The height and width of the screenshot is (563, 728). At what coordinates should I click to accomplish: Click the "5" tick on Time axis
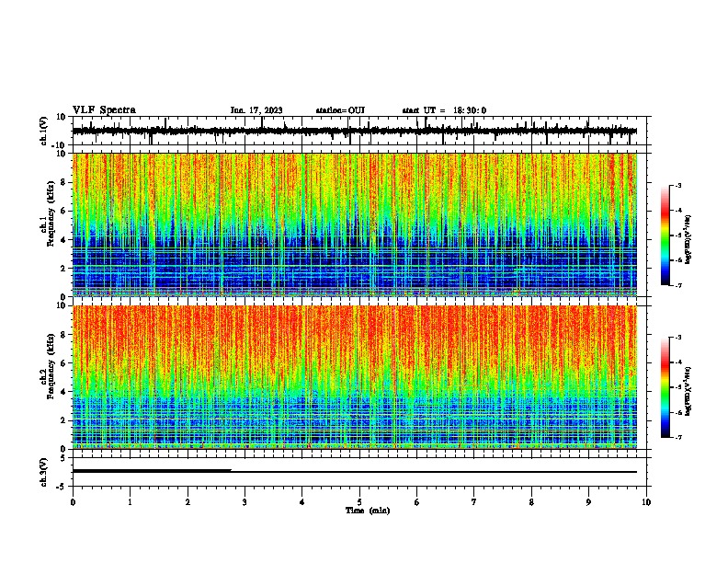(359, 502)
